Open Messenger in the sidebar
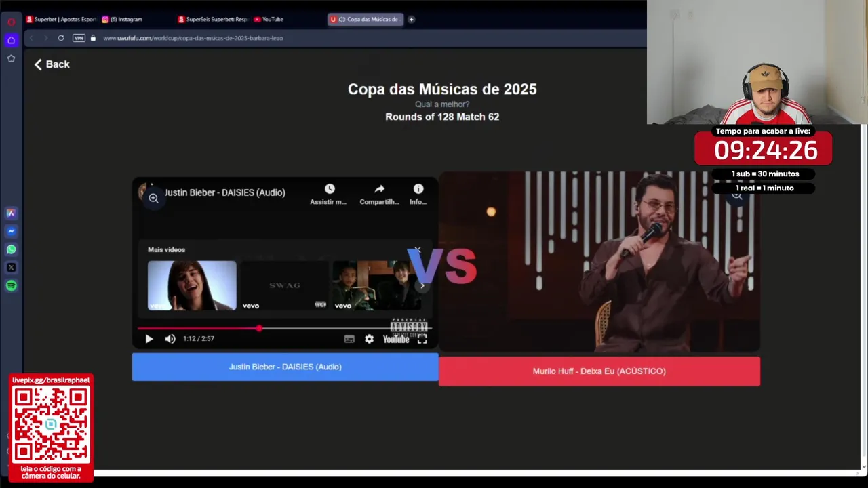 tap(11, 231)
